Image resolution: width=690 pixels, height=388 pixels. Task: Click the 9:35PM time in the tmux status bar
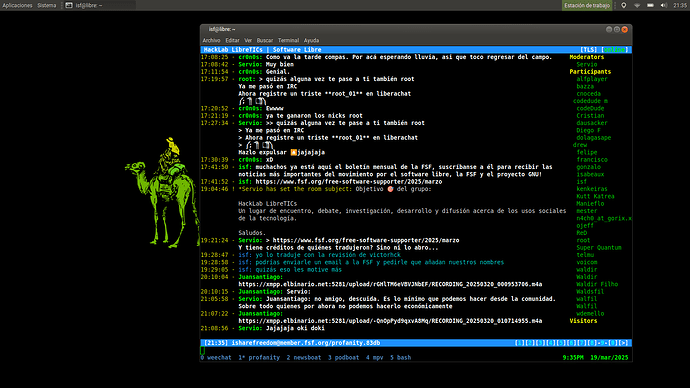(x=573, y=358)
